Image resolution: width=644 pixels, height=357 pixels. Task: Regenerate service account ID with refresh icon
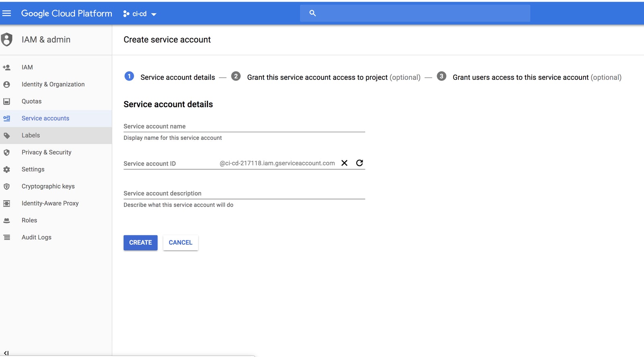click(x=359, y=163)
